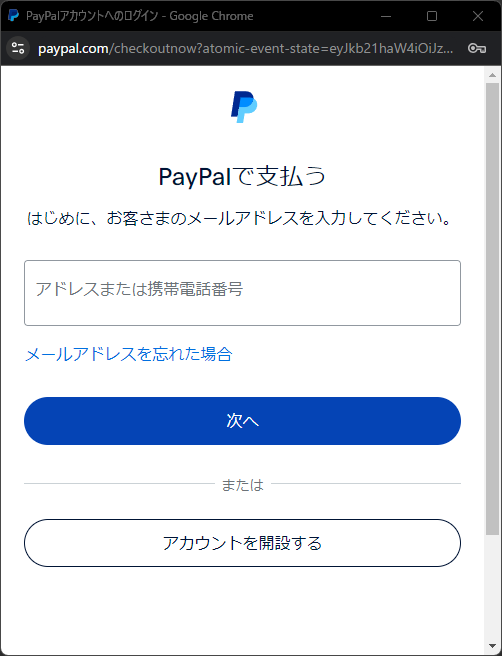Viewport: 502px width, 656px height.
Task: Open the メールアドレスを忘れた場合 link
Action: (129, 354)
